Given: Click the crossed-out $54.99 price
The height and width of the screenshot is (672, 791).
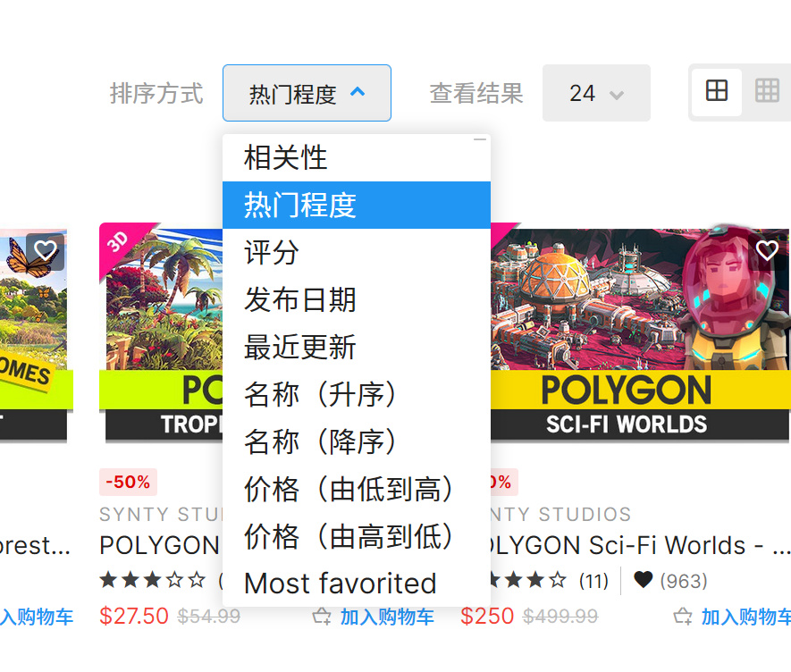Looking at the screenshot, I should pyautogui.click(x=209, y=616).
